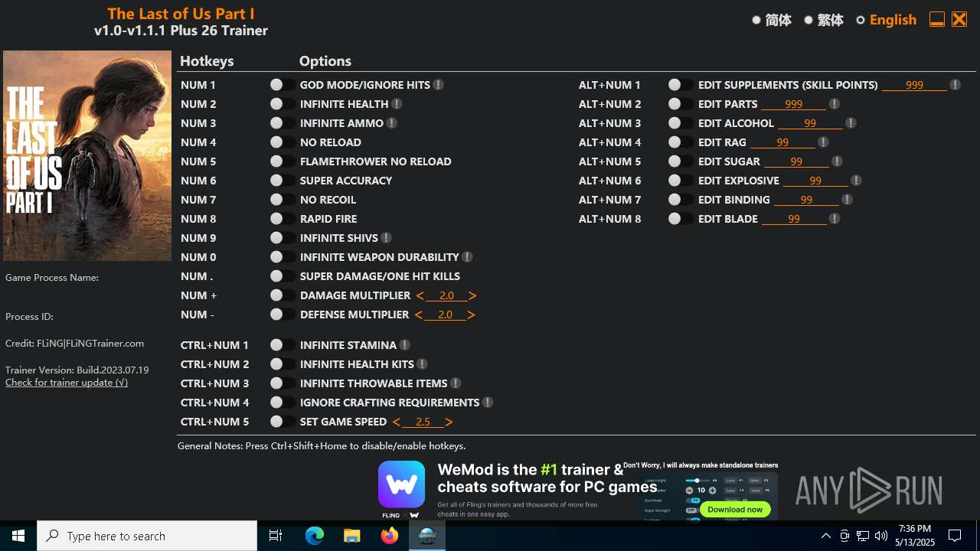Click the Edit Supplements value field
This screenshot has height=551, width=980.
[914, 85]
